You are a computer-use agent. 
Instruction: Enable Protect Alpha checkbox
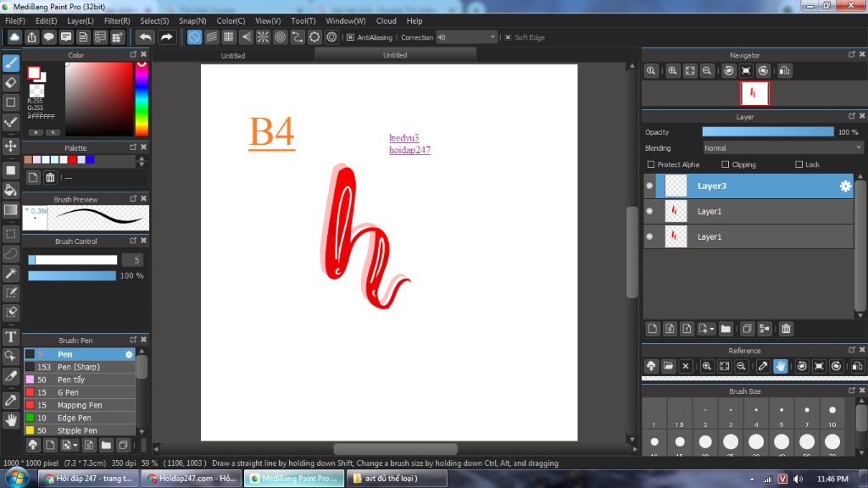click(x=651, y=164)
